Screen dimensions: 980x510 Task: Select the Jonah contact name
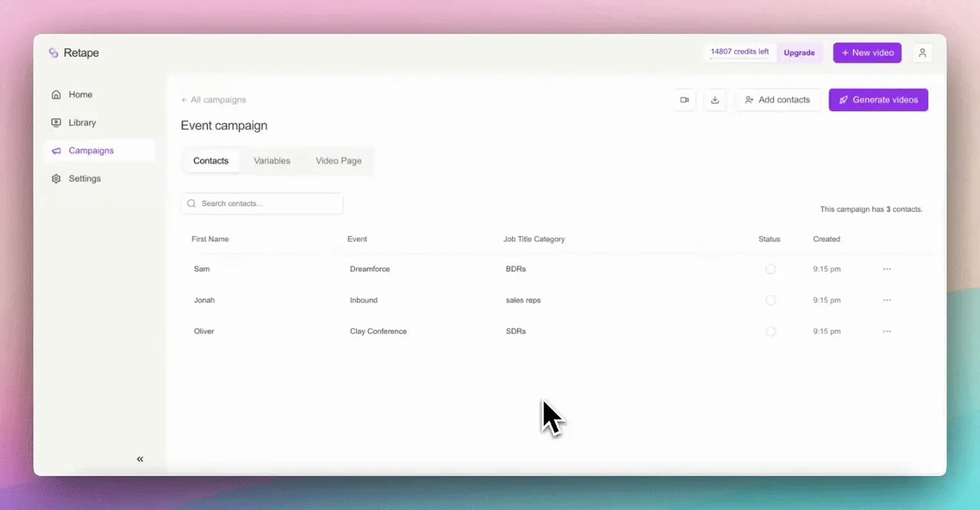tap(204, 300)
